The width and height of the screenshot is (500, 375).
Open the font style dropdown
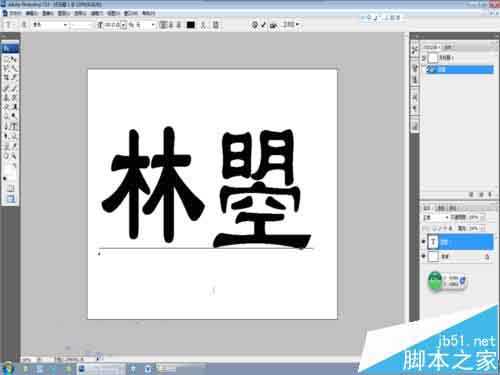point(81,25)
